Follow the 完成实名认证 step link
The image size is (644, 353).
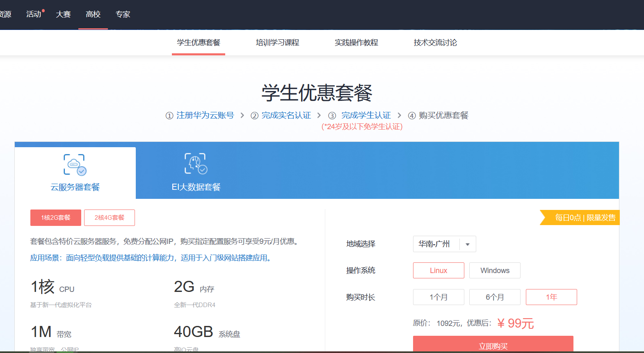pyautogui.click(x=286, y=115)
